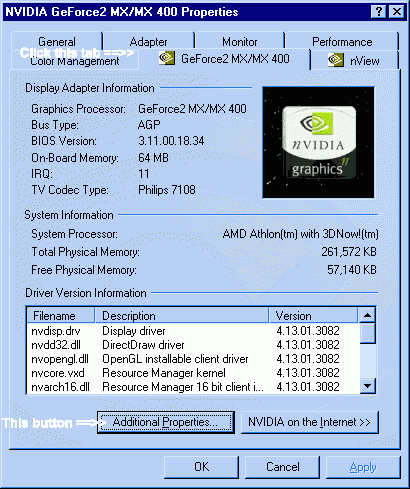The height and width of the screenshot is (489, 410).
Task: Click the driver list scrollbar thumb
Action: pos(367,333)
